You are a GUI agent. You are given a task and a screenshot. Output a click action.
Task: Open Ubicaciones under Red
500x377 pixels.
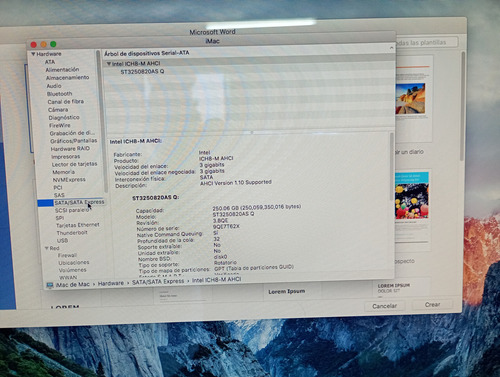click(x=74, y=263)
